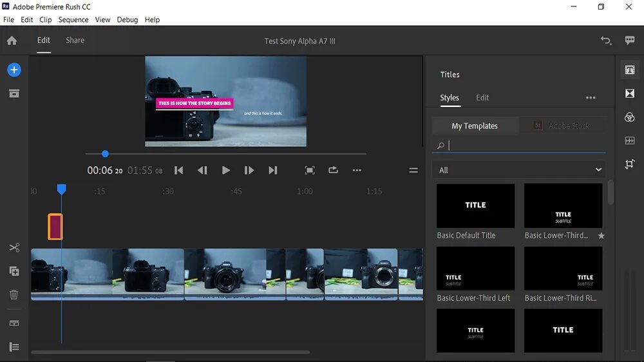The width and height of the screenshot is (644, 362).
Task: Switch to Styles tab in Titles
Action: [450, 98]
